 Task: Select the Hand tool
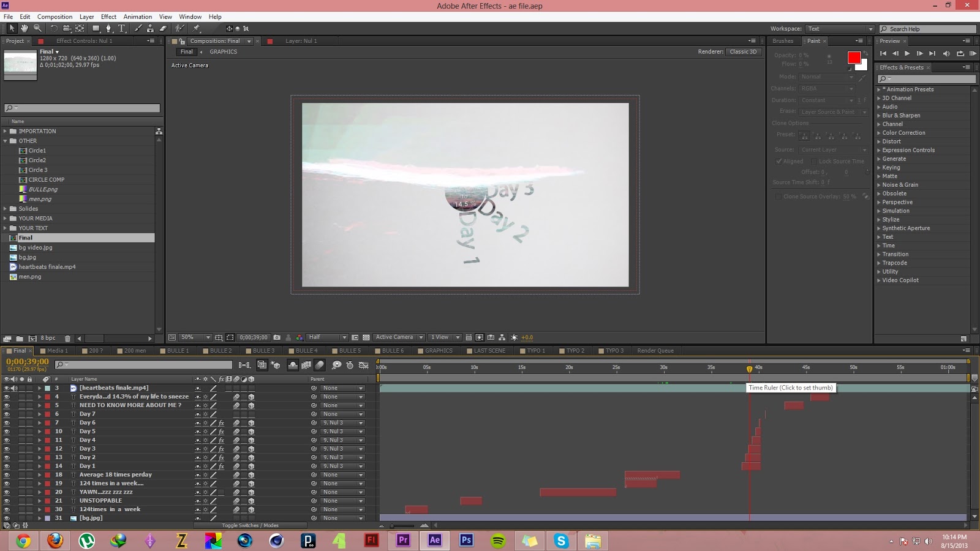[24, 28]
